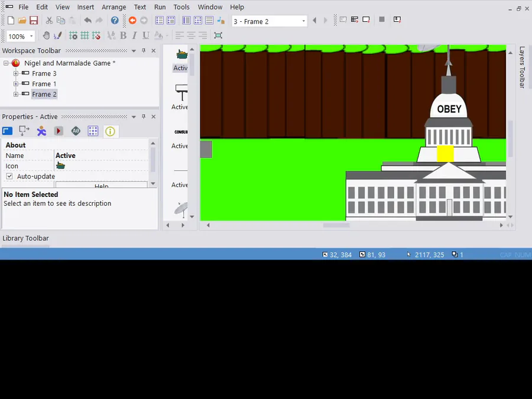
Task: Toggle the Auto-update checkbox
Action: (x=9, y=176)
